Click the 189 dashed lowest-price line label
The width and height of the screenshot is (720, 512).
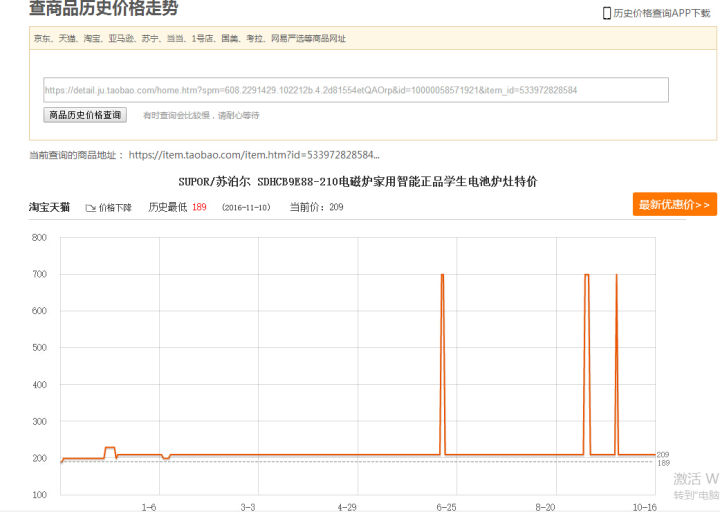pyautogui.click(x=663, y=463)
